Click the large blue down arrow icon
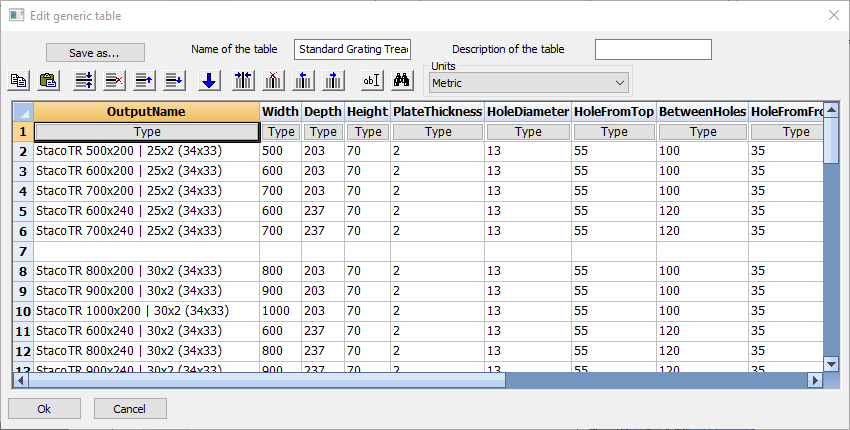Viewport: 850px width, 430px height. pyautogui.click(x=209, y=81)
